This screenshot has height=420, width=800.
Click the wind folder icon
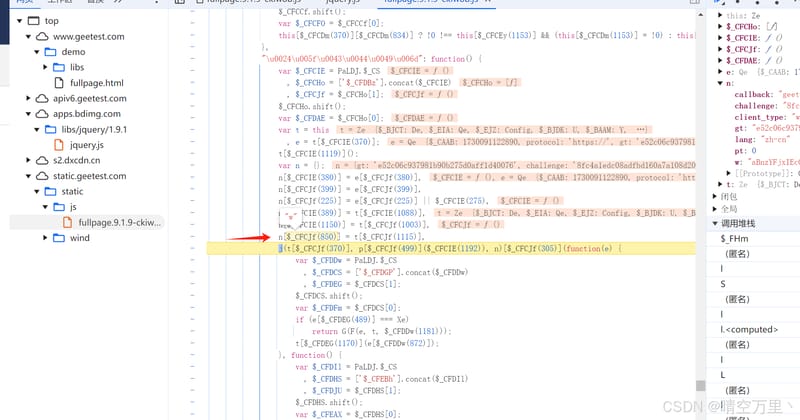point(59,238)
